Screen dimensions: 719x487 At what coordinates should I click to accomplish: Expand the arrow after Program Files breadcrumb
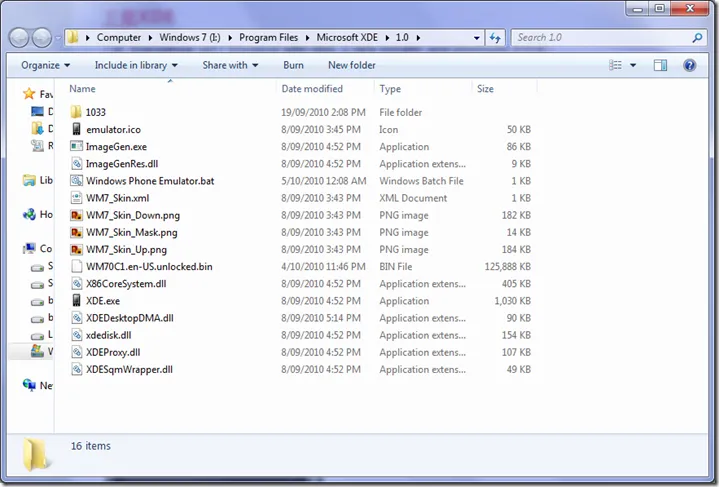(308, 38)
